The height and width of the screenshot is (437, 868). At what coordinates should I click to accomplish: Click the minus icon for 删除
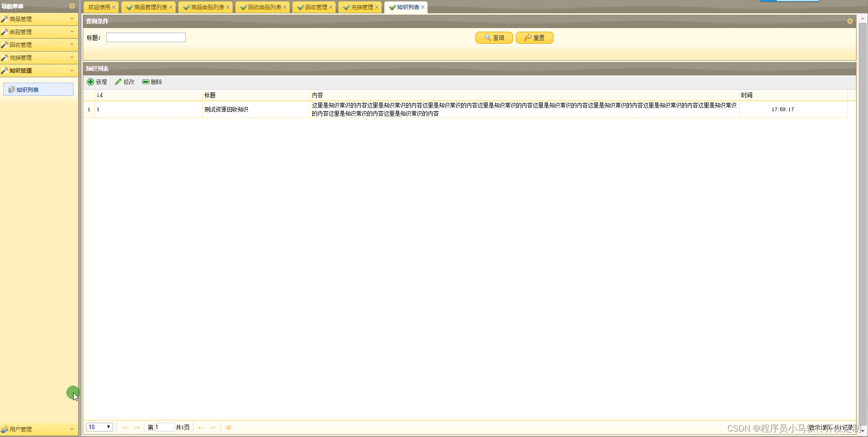click(146, 82)
